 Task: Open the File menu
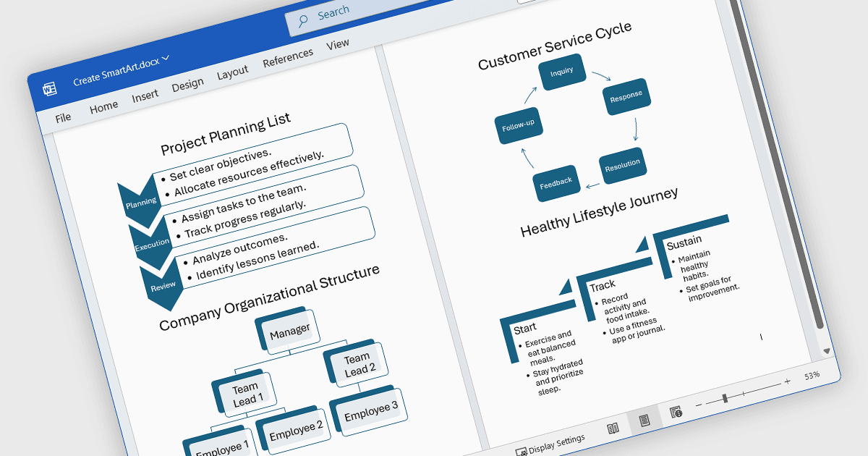[x=63, y=117]
